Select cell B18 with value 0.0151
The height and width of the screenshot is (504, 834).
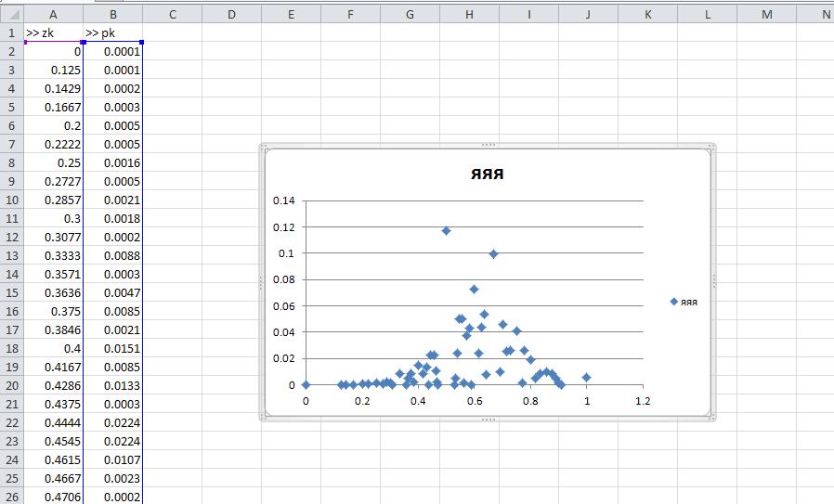(112, 348)
